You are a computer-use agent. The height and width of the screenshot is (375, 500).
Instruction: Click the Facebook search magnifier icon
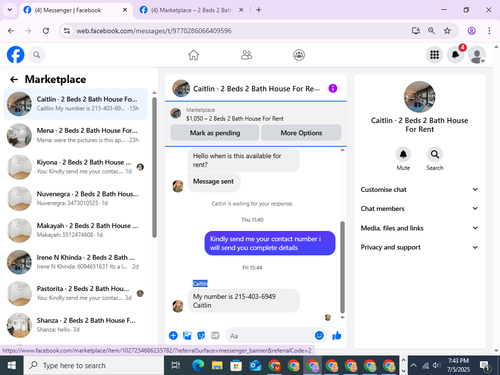tap(37, 55)
